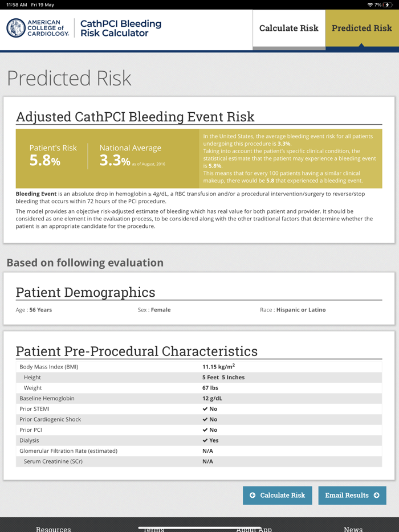Open the Resources link in the footer
The height and width of the screenshot is (532, 399).
[53, 529]
